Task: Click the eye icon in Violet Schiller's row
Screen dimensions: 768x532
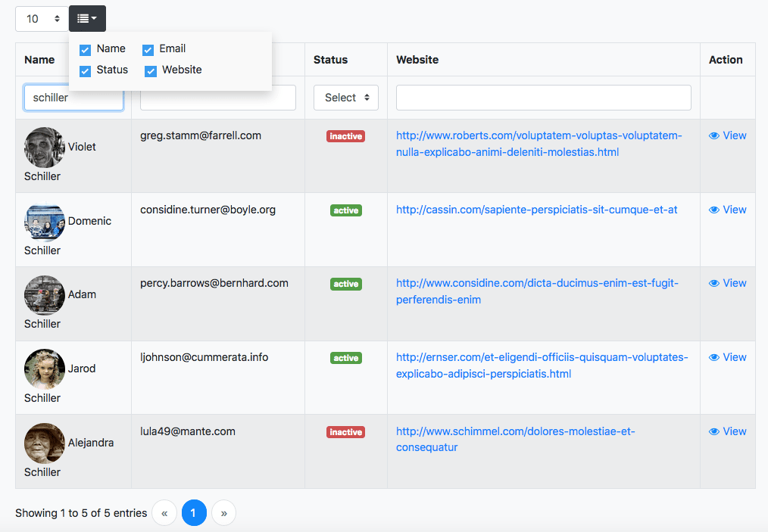Action: tap(714, 135)
